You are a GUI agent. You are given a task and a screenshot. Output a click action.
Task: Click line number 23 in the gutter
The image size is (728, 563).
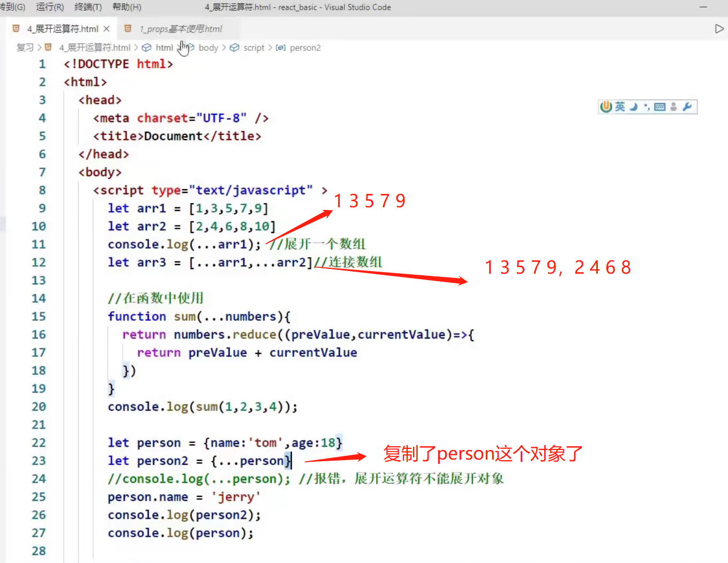pyautogui.click(x=39, y=461)
